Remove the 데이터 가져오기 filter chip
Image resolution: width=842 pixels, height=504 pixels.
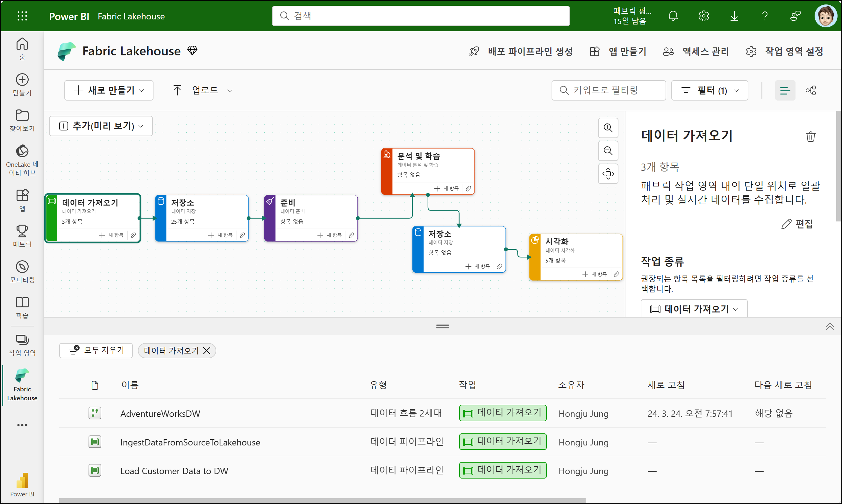207,351
